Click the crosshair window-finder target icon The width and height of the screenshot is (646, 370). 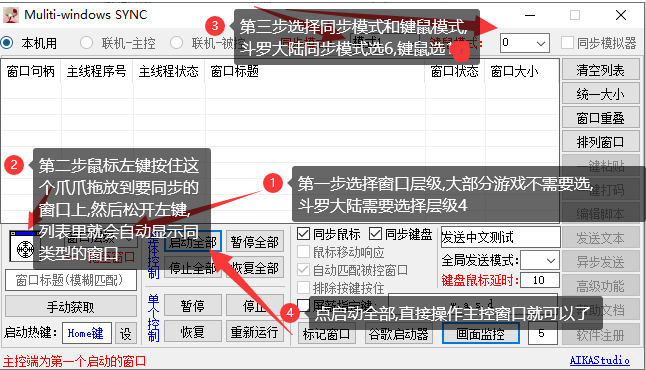click(24, 248)
